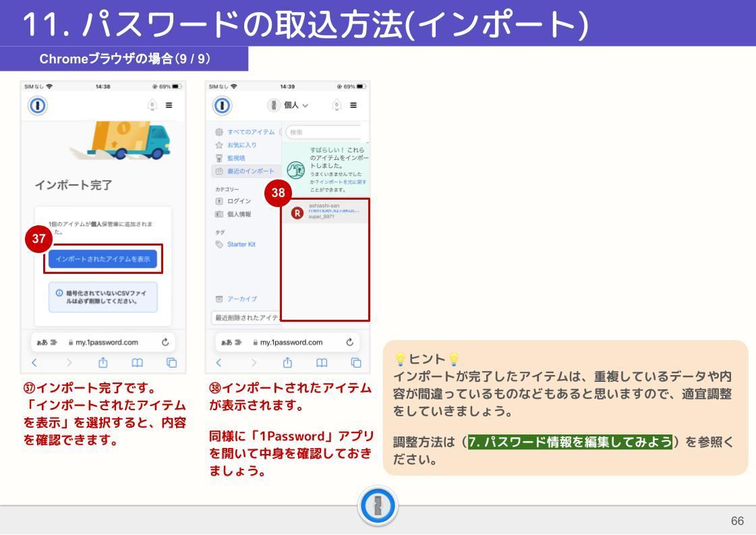
Task: Go back in Safari on the 14:38 screen
Action: click(x=34, y=362)
